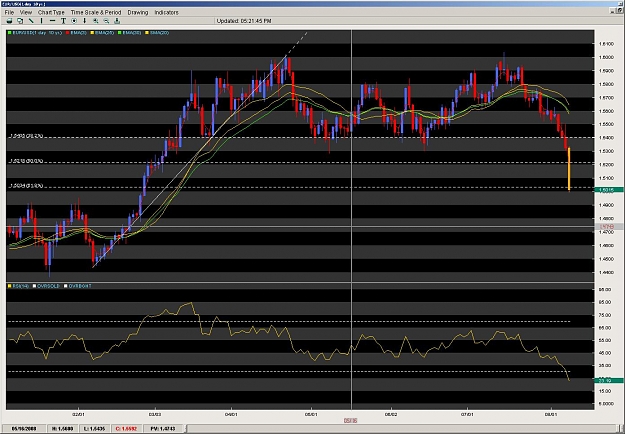The height and width of the screenshot is (434, 625).
Task: Click the High price status bar field
Action: (x=61, y=428)
